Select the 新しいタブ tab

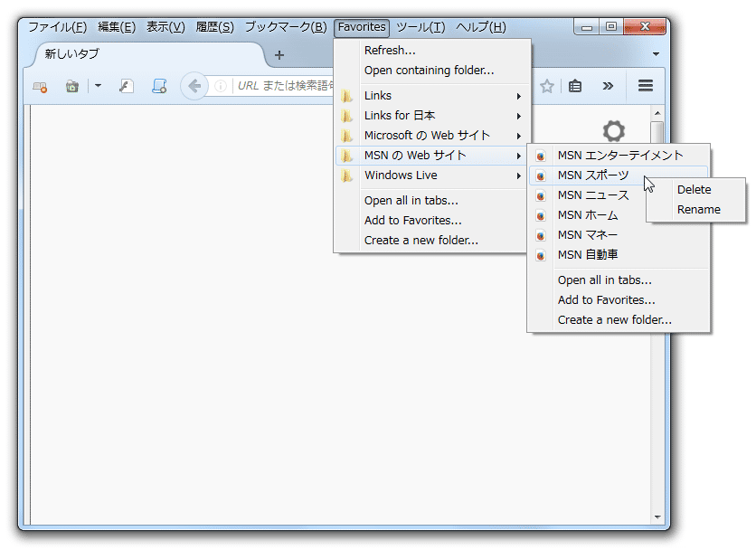149,54
